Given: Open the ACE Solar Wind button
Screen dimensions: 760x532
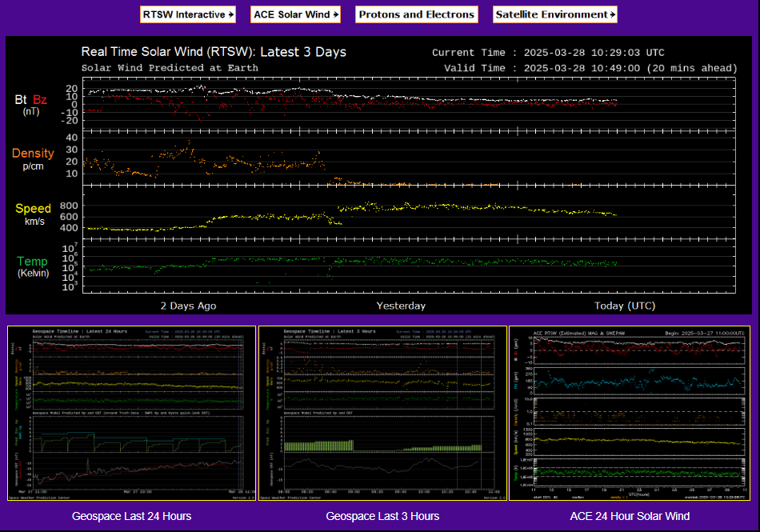Looking at the screenshot, I should pos(295,14).
